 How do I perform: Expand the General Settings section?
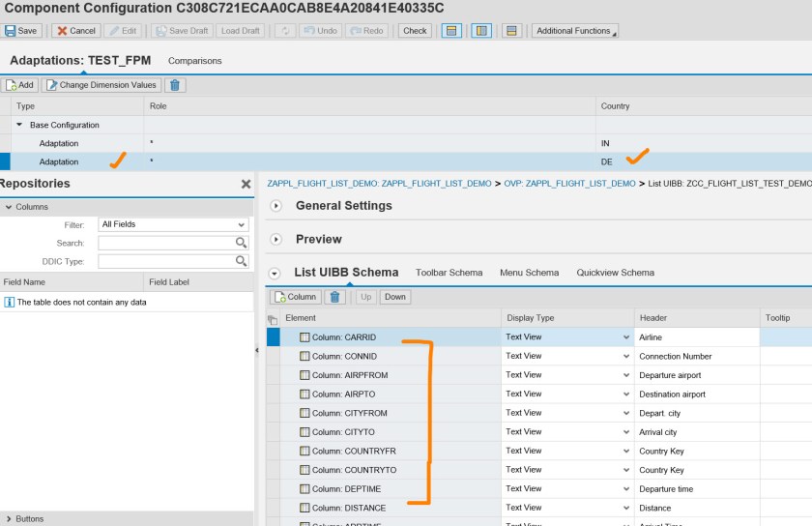(275, 206)
